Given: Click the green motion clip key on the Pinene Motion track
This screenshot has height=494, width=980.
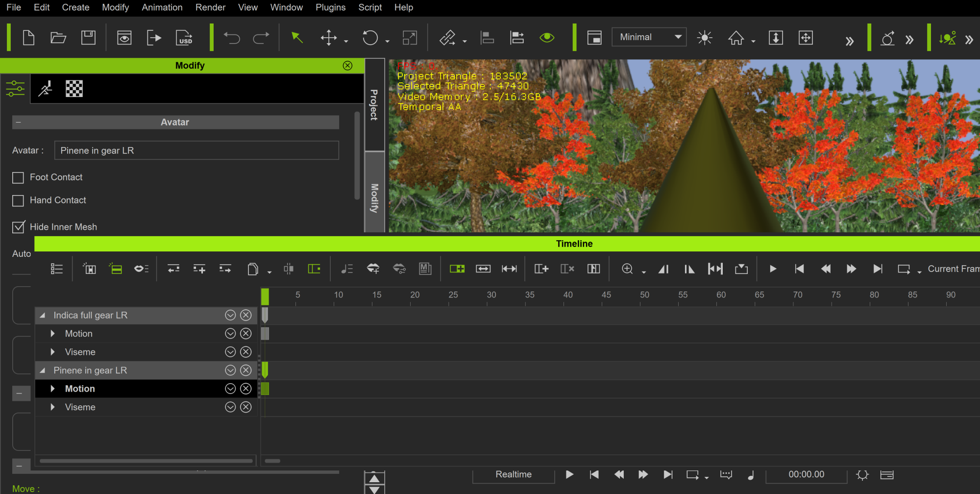Looking at the screenshot, I should [x=265, y=389].
